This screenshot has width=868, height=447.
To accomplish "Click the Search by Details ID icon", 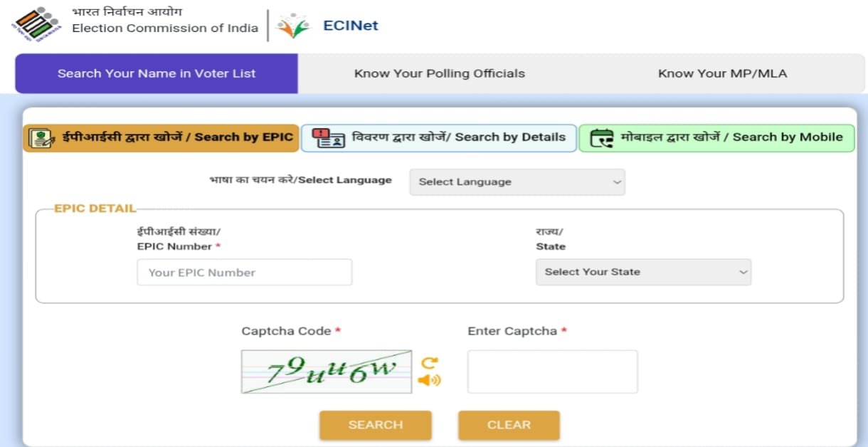I will pos(328,138).
